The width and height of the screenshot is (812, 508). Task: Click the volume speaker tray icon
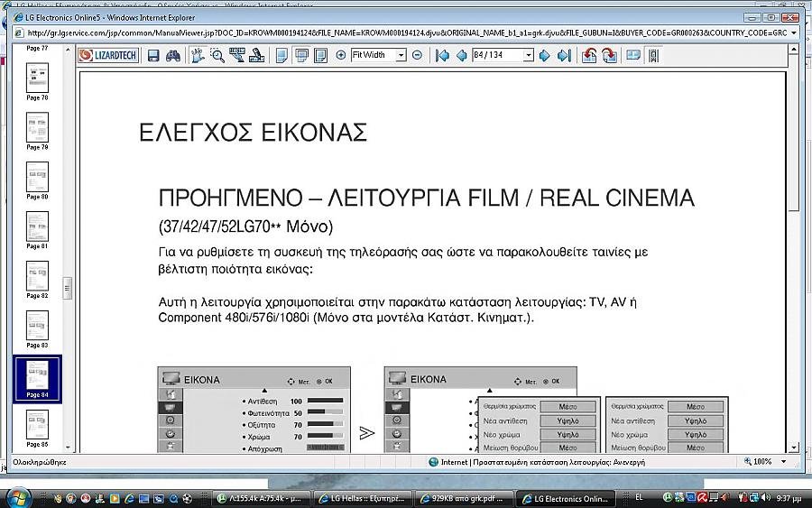pyautogui.click(x=765, y=498)
